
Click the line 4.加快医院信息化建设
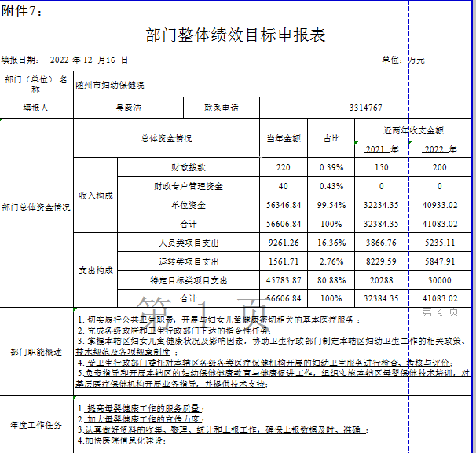[122, 440]
